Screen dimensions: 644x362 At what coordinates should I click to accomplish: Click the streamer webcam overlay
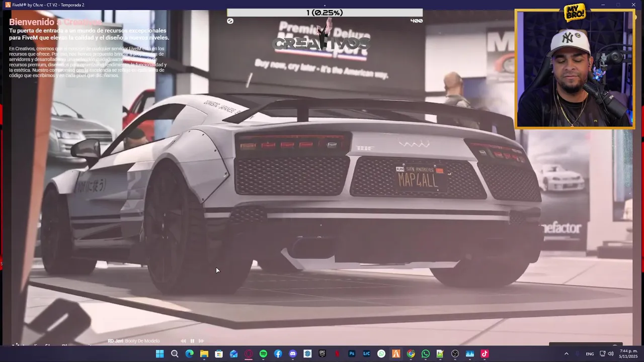575,69
